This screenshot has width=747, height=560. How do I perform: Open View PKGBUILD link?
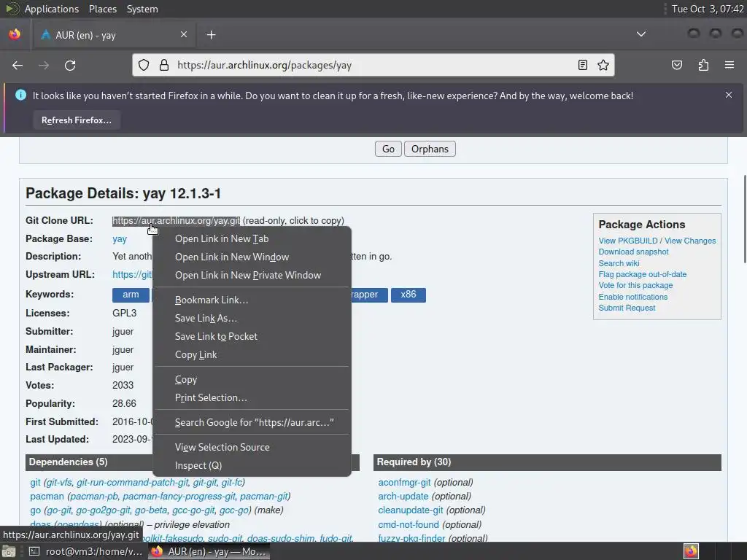(x=628, y=241)
